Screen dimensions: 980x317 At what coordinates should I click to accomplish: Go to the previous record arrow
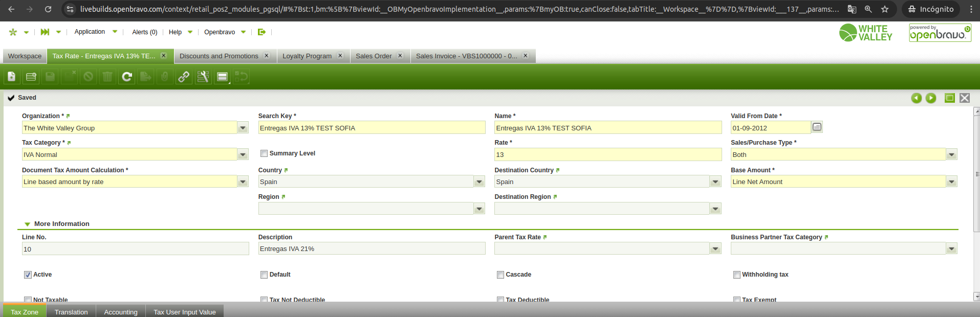pos(917,98)
